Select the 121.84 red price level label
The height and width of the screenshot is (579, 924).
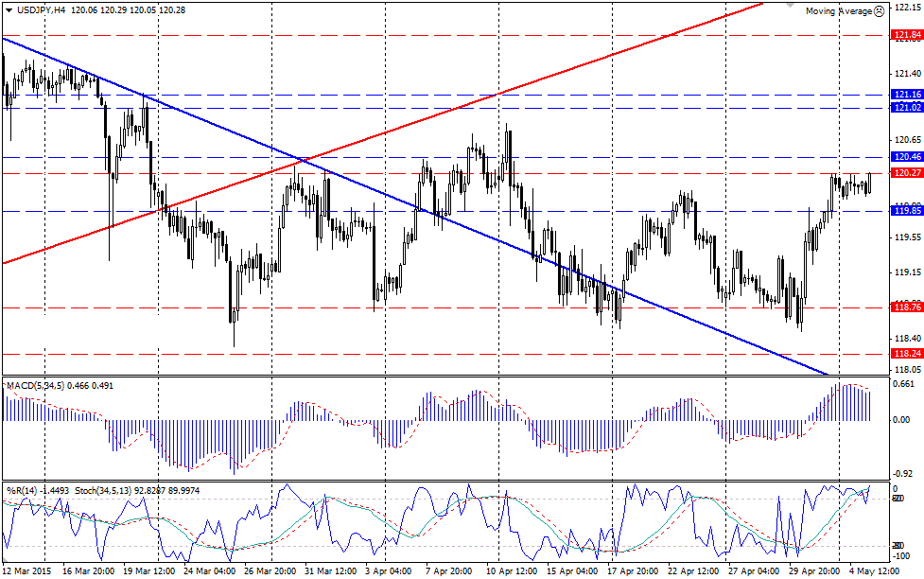click(x=908, y=35)
